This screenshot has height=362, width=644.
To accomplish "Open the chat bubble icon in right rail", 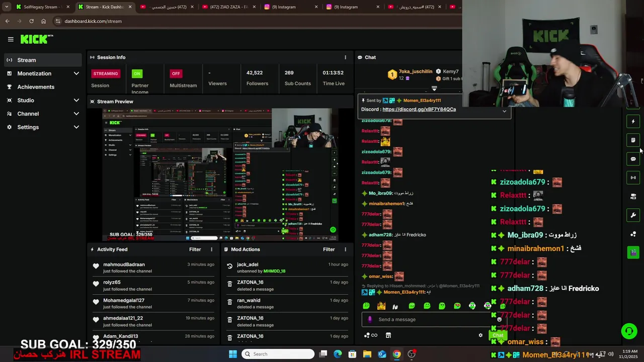I will (x=633, y=159).
